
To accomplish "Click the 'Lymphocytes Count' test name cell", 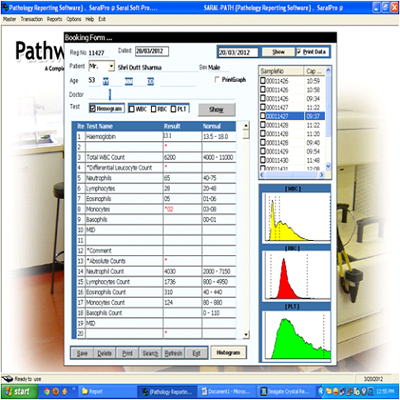I will [x=124, y=282].
